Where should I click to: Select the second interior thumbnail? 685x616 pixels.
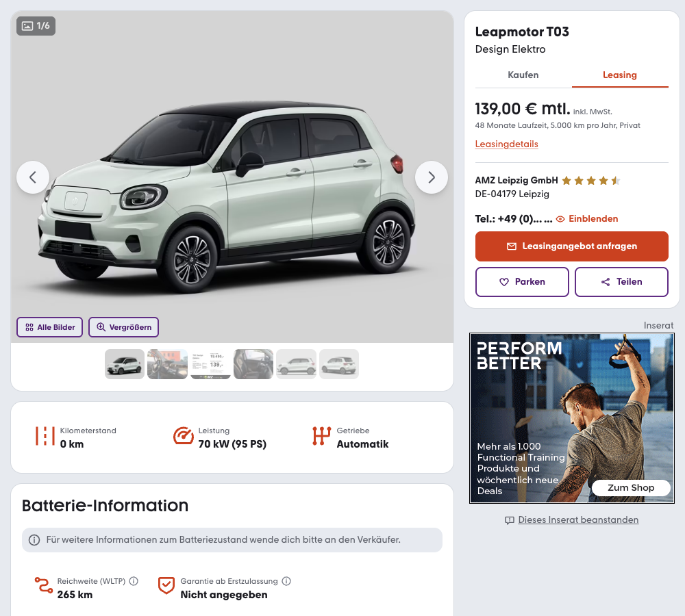tap(253, 364)
